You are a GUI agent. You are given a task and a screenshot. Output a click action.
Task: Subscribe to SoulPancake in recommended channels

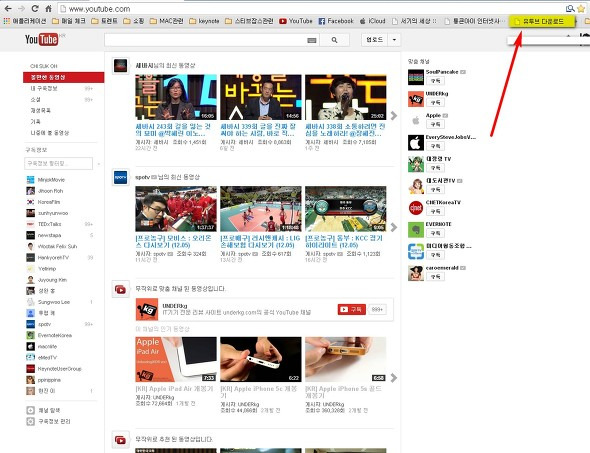435,81
